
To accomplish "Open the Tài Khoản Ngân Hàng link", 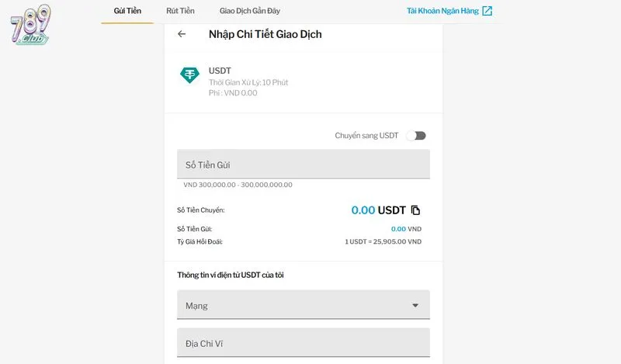I will tap(442, 11).
